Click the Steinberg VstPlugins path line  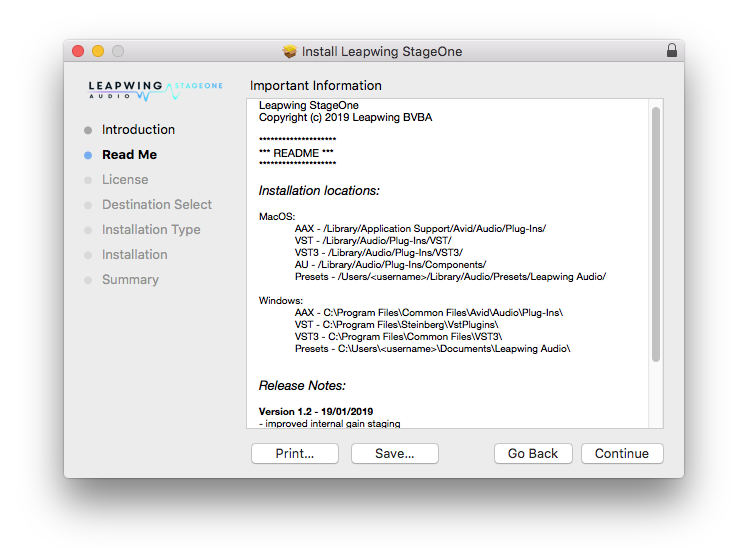click(x=396, y=325)
